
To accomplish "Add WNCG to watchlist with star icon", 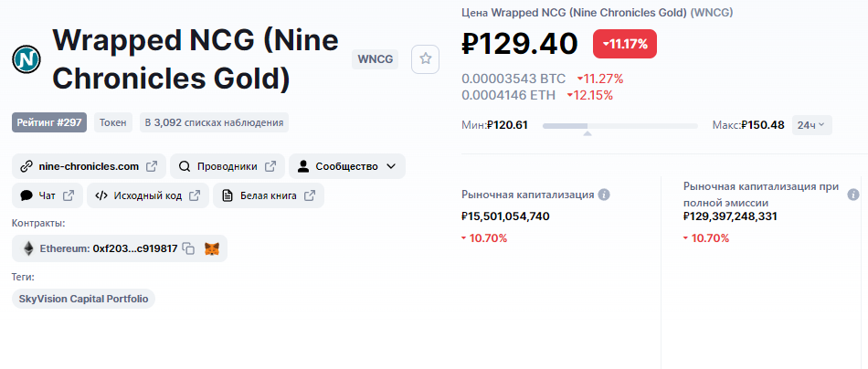I will click(x=425, y=59).
